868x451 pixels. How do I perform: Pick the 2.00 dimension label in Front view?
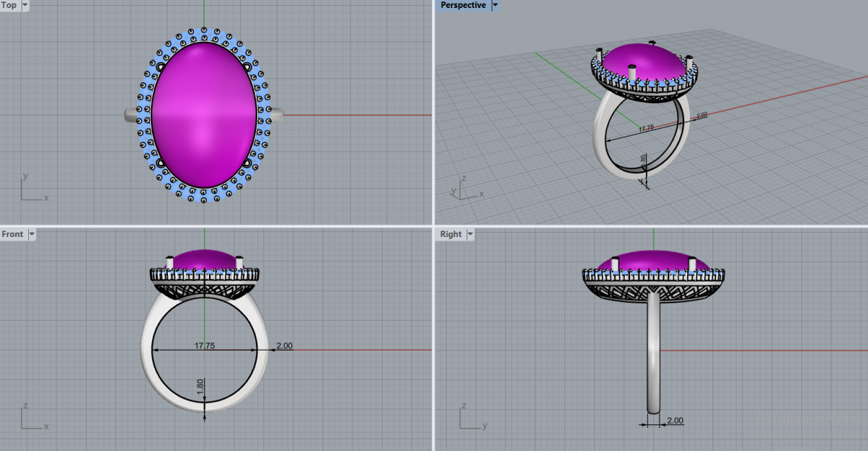tap(284, 345)
